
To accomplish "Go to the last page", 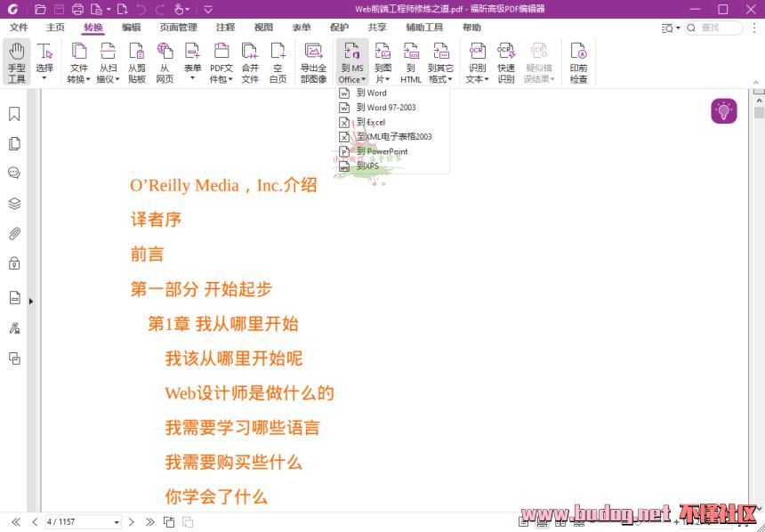I will [x=149, y=522].
